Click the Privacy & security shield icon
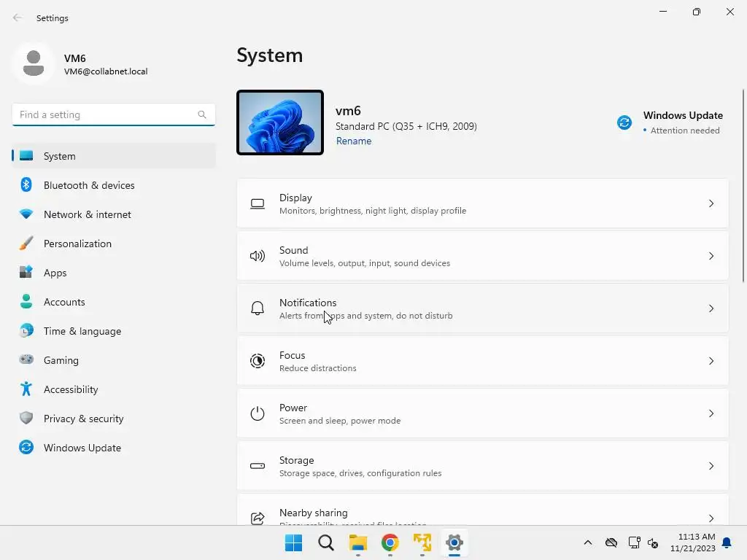The width and height of the screenshot is (747, 560). (26, 418)
